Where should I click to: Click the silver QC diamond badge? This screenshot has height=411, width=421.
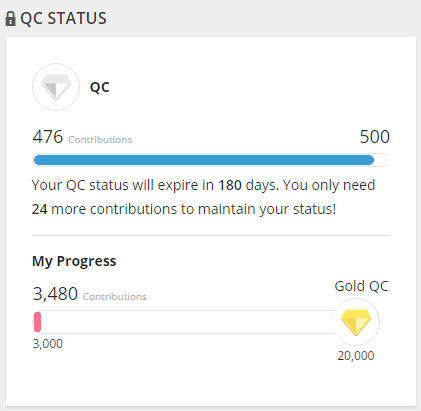pos(56,87)
